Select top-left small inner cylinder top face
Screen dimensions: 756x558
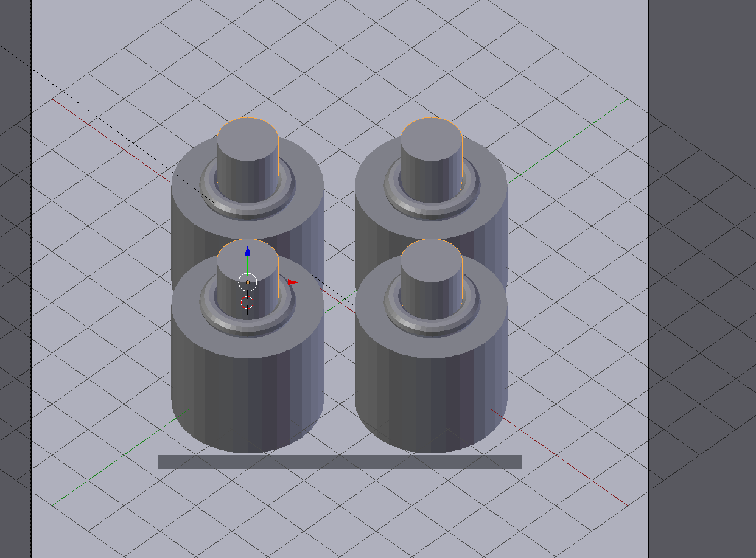(248, 140)
